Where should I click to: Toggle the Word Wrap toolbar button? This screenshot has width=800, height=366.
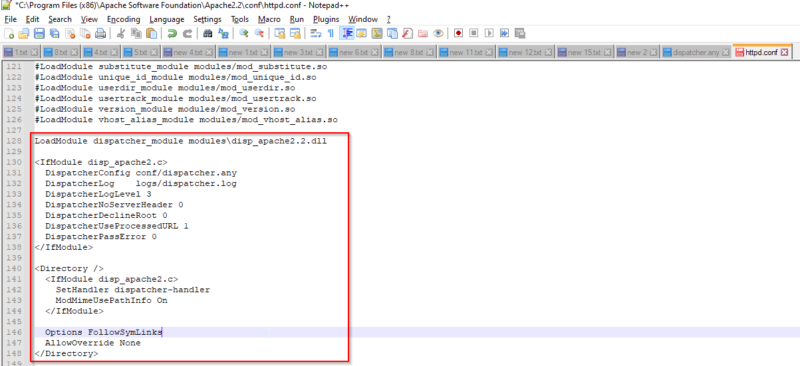click(x=316, y=33)
